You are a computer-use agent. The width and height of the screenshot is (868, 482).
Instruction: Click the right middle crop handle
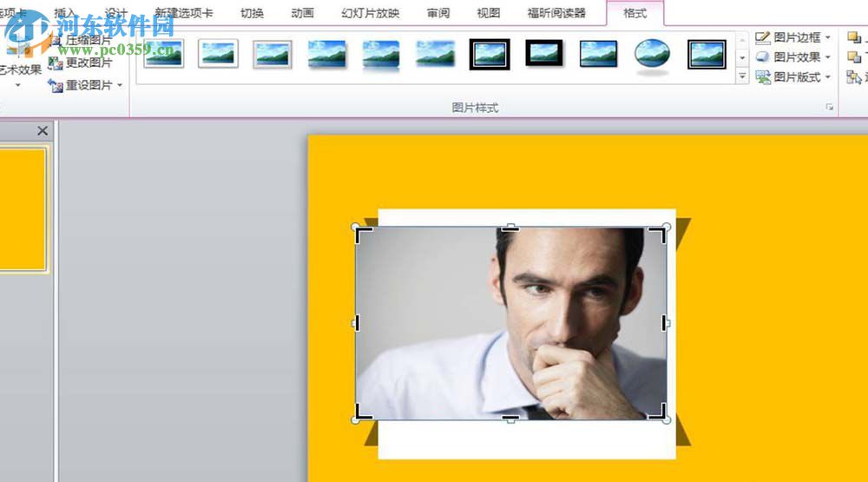664,322
